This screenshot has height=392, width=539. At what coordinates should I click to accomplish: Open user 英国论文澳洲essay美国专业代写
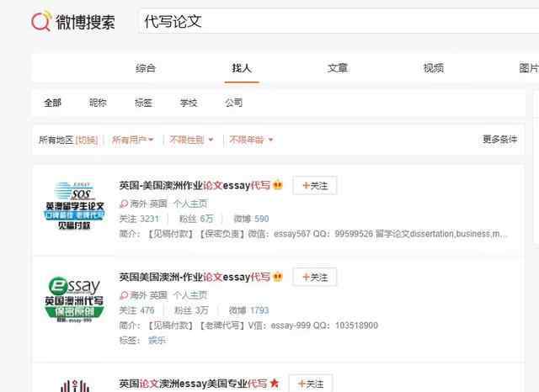193,384
